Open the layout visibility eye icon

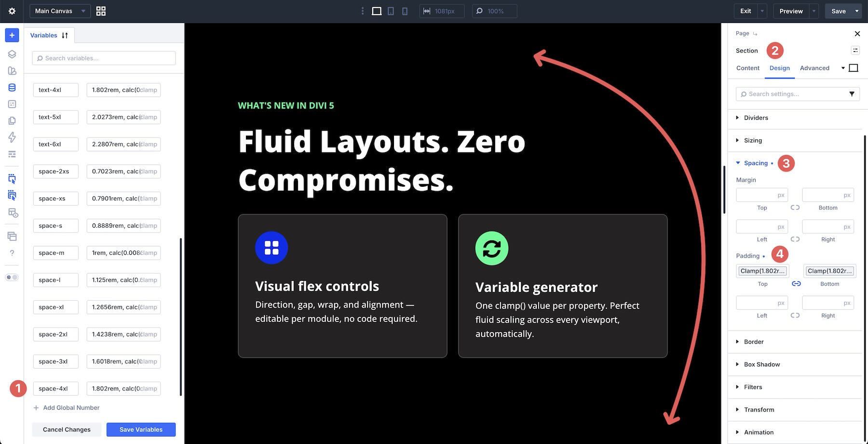click(13, 213)
